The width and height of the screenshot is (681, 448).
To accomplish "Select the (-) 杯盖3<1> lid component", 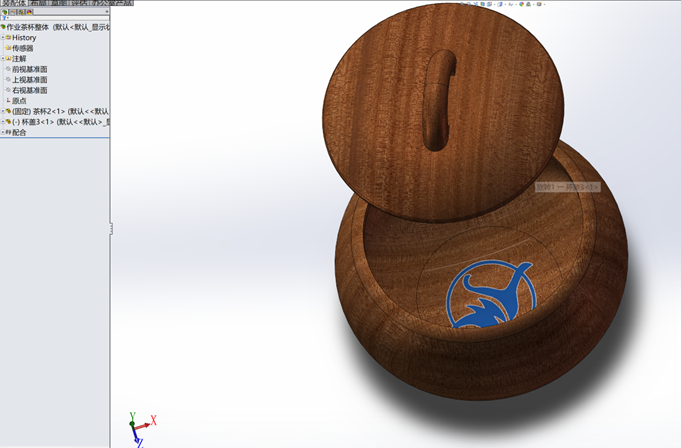I will pyautogui.click(x=60, y=122).
